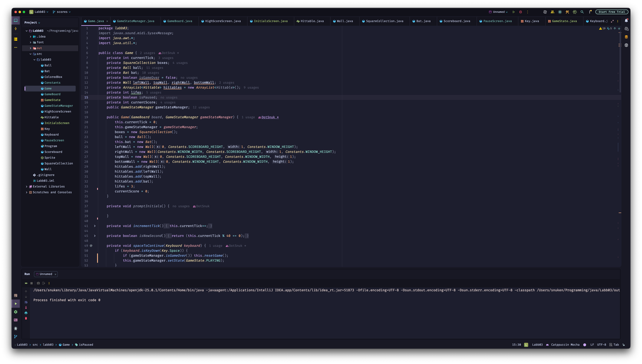Toggle the Run tool window button

tap(16, 304)
